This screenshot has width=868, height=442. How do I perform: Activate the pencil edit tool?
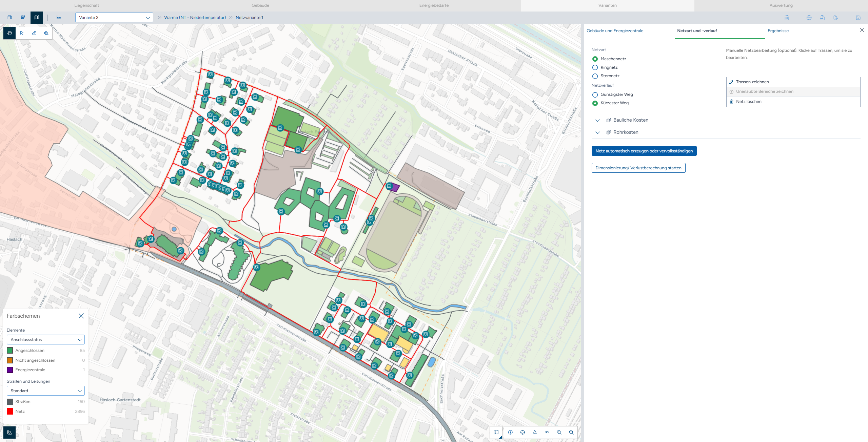point(34,33)
